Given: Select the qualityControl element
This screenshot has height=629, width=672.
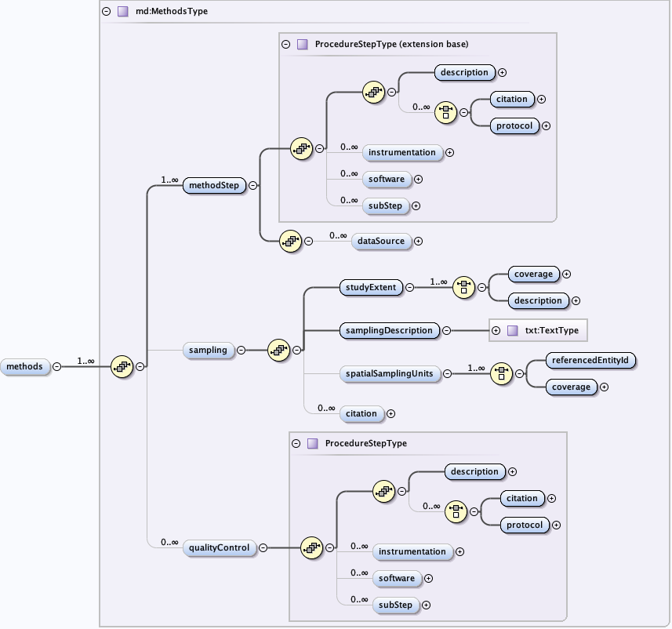Looking at the screenshot, I should point(220,548).
